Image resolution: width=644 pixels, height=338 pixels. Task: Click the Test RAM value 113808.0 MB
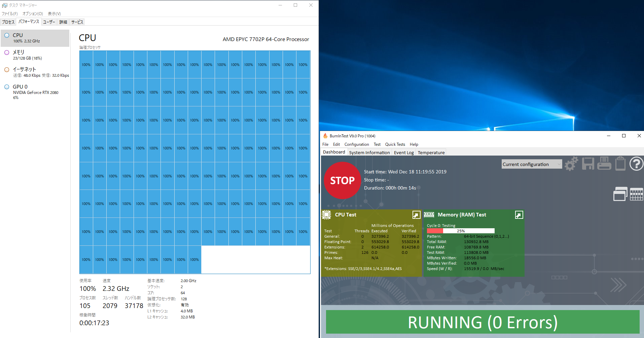coord(476,252)
